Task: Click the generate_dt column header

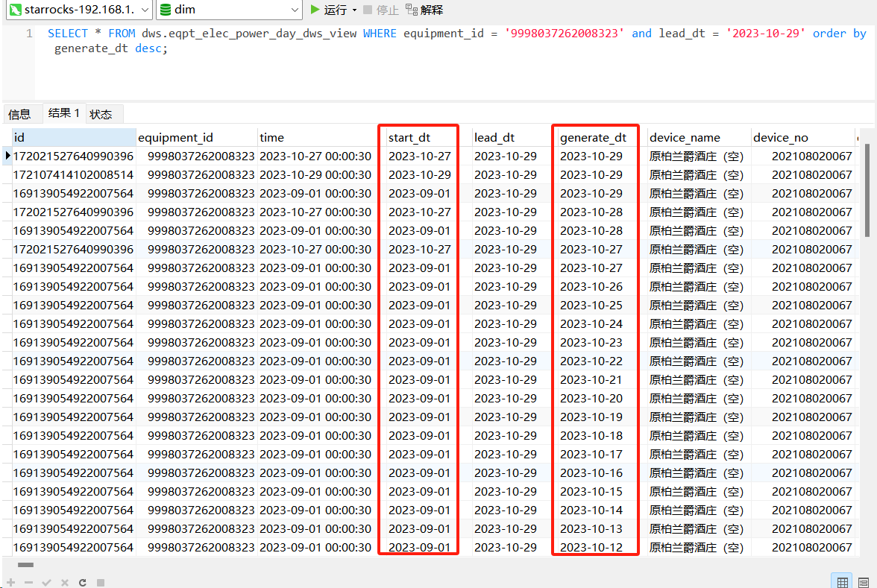Action: (x=593, y=137)
